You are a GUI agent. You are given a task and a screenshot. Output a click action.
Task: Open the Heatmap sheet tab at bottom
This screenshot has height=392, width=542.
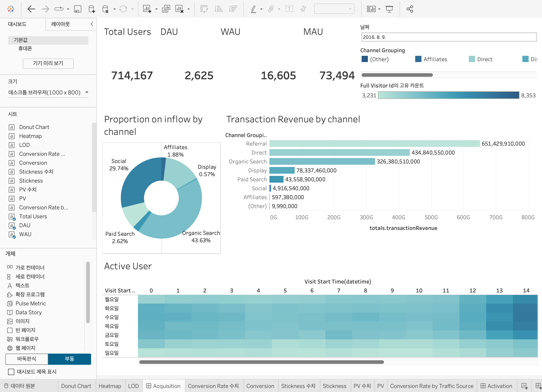(110, 386)
